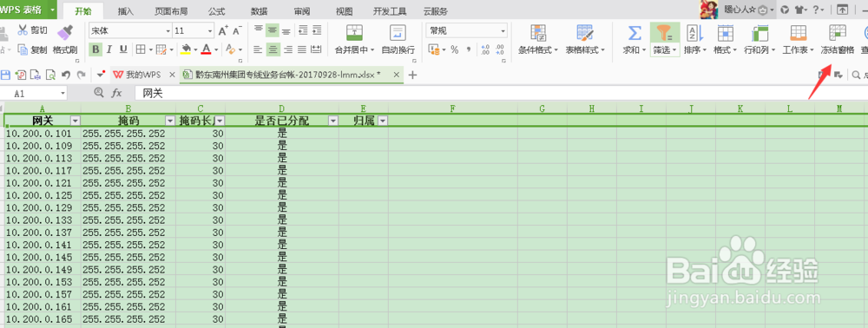
Task: Switch to the 插入 ribbon tab
Action: tap(126, 11)
